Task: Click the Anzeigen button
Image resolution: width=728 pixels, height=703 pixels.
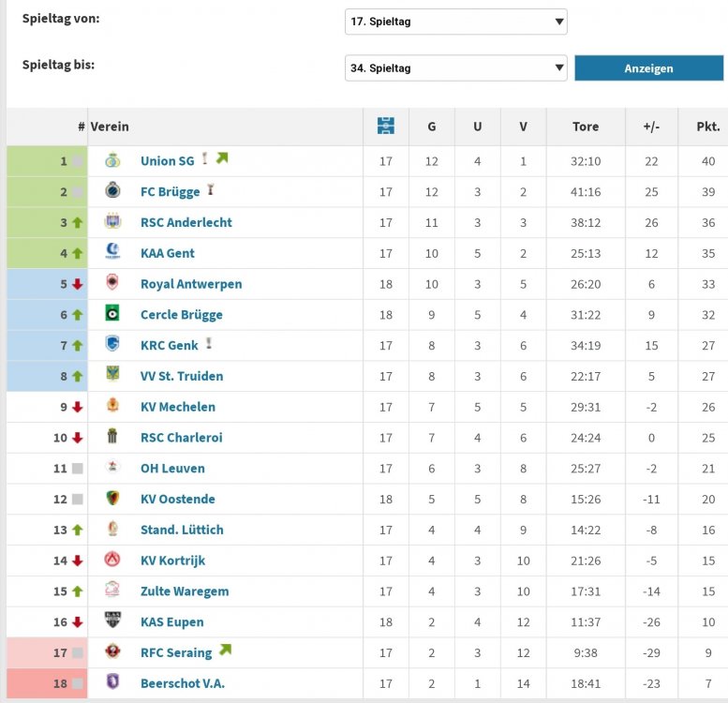Action: pyautogui.click(x=648, y=68)
